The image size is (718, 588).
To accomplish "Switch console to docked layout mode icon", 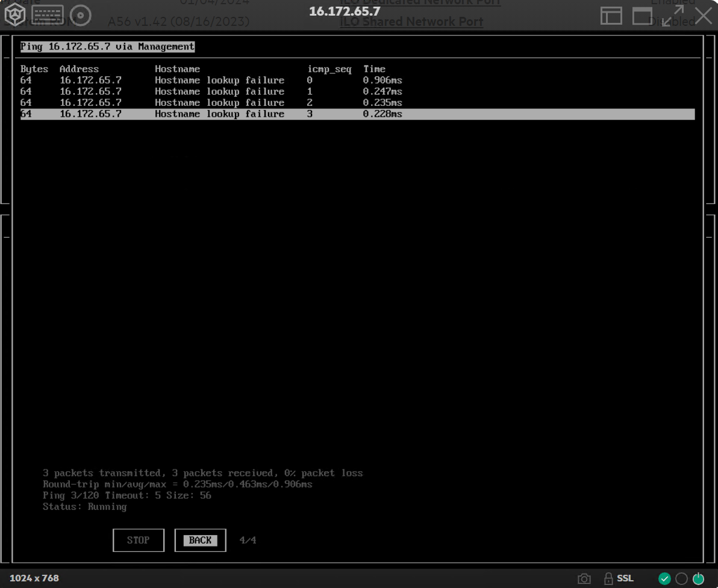I will [611, 16].
